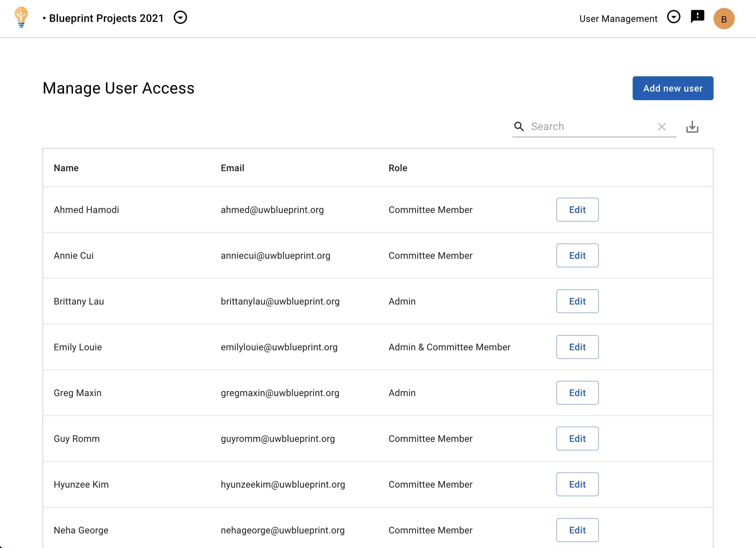756x548 pixels.
Task: Edit Guy Romm's committee access
Action: [577, 438]
